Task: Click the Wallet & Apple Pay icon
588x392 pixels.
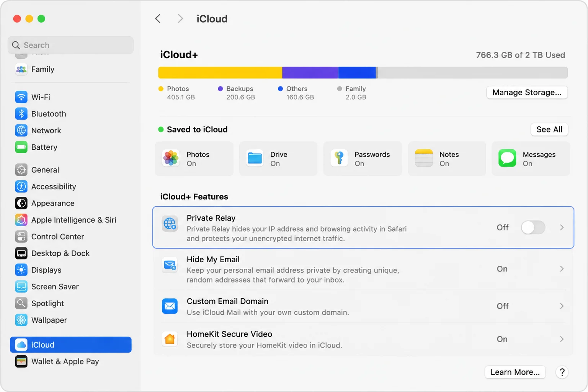Action: pyautogui.click(x=21, y=361)
